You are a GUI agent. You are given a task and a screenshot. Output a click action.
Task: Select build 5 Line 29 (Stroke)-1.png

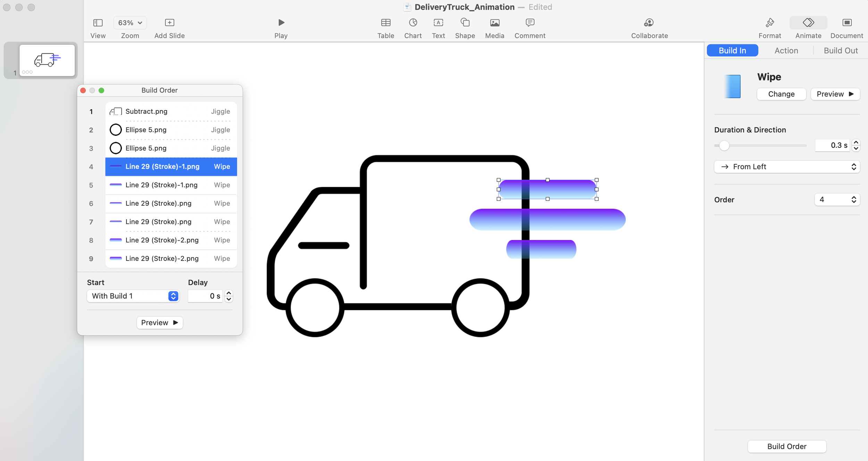pyautogui.click(x=171, y=185)
